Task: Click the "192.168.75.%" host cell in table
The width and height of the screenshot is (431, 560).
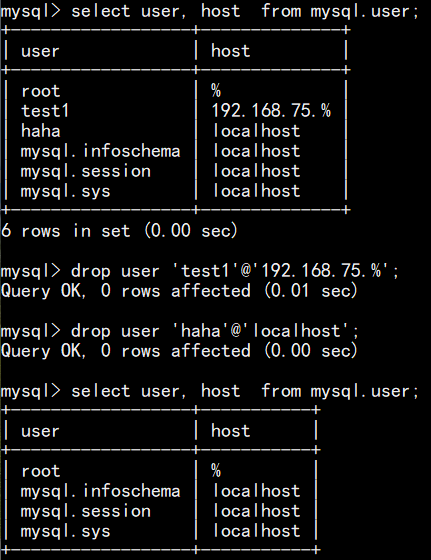Action: point(271,110)
